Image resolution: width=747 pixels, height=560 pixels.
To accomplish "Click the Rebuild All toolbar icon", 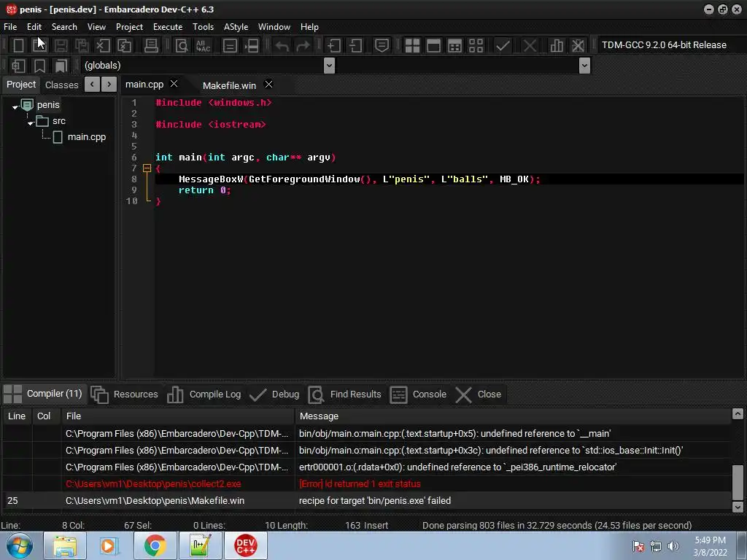I will point(476,46).
